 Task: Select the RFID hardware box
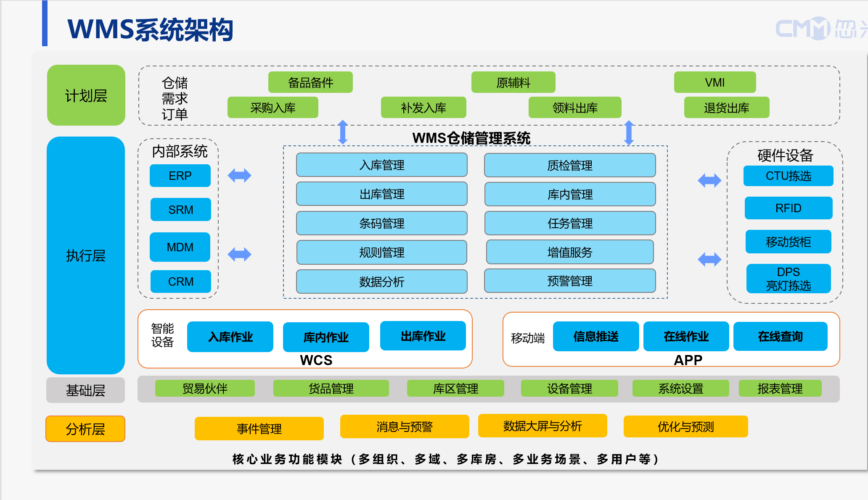[x=788, y=208]
